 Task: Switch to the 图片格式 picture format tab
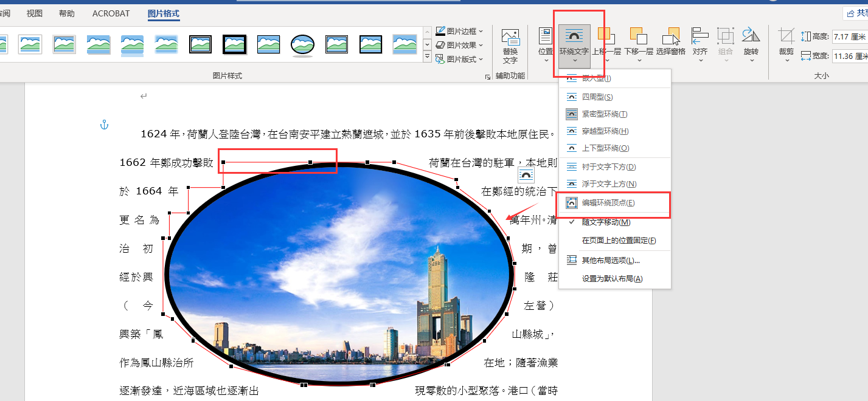(164, 13)
